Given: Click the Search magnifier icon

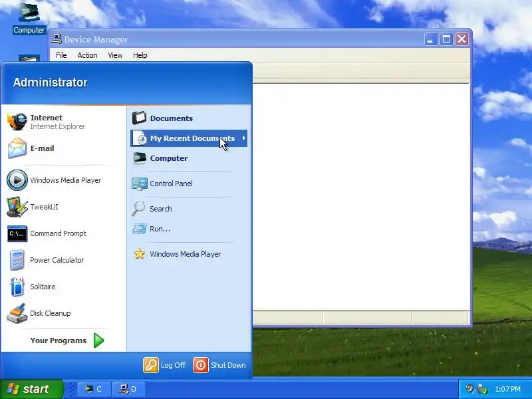Looking at the screenshot, I should pyautogui.click(x=138, y=209).
